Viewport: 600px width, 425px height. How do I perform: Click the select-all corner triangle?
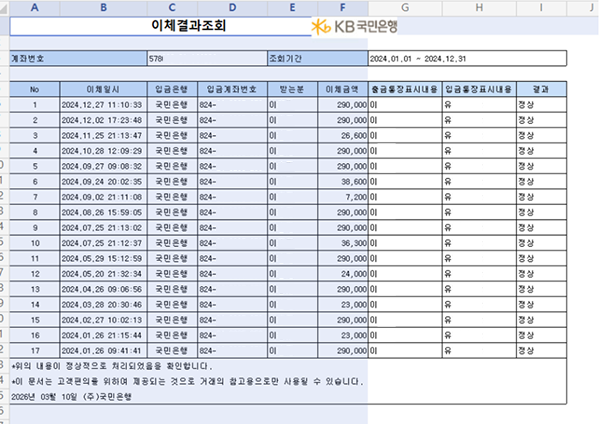coord(4,8)
